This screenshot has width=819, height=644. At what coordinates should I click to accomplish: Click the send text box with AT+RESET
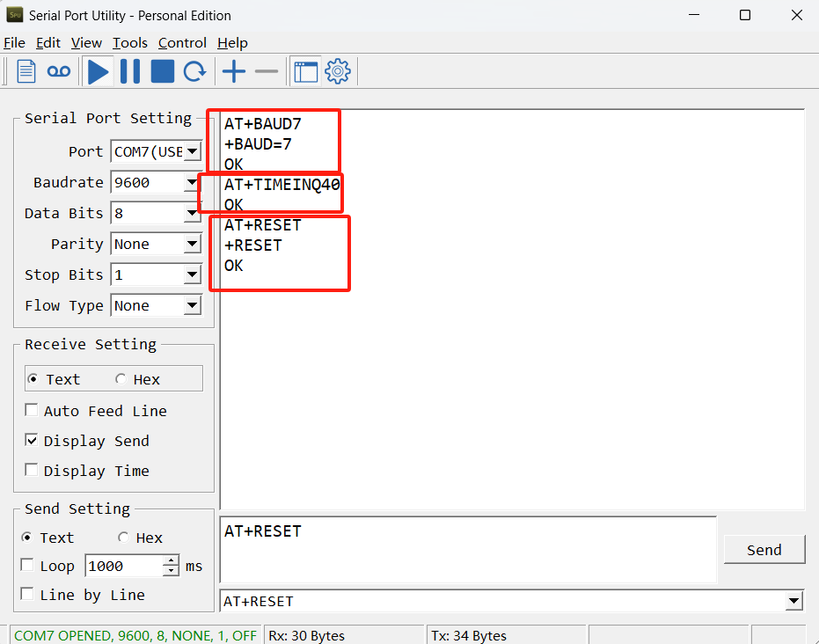468,550
